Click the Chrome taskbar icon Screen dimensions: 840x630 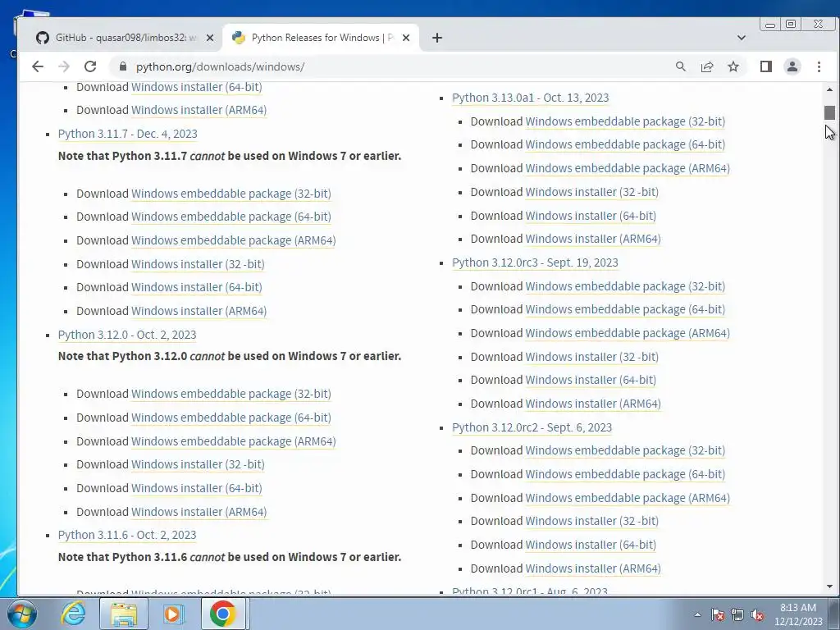[223, 614]
